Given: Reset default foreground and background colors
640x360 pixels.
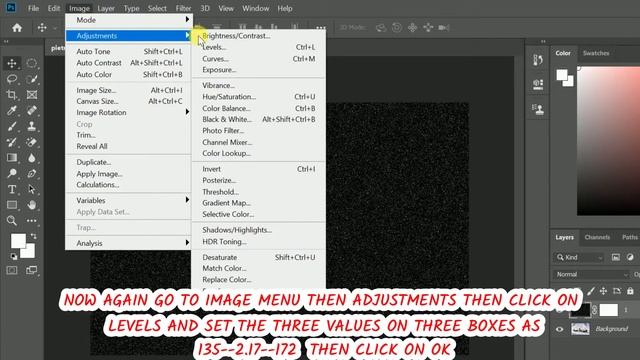Looking at the screenshot, I should (x=14, y=256).
